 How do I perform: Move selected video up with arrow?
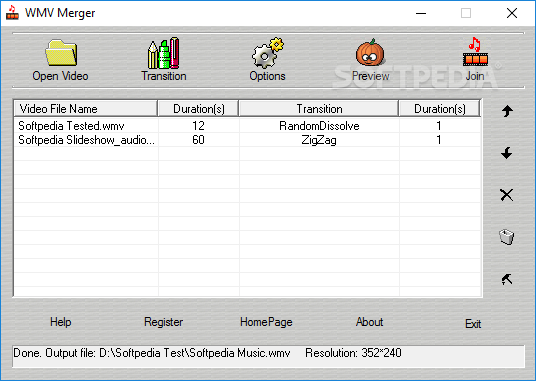pyautogui.click(x=507, y=111)
